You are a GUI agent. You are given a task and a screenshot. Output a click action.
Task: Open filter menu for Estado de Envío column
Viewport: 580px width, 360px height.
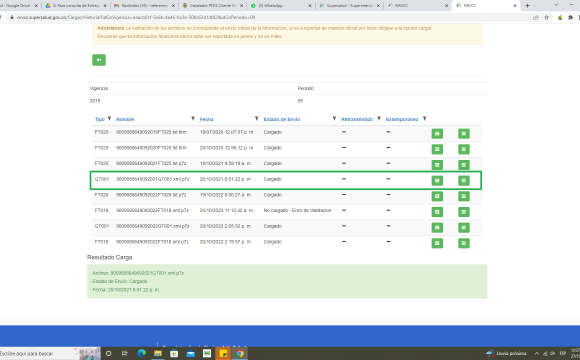(x=334, y=119)
